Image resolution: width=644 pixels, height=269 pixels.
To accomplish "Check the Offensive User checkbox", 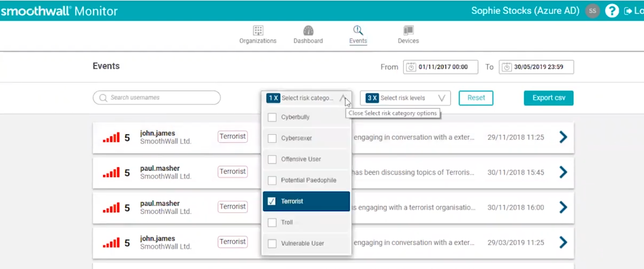I will click(x=272, y=159).
